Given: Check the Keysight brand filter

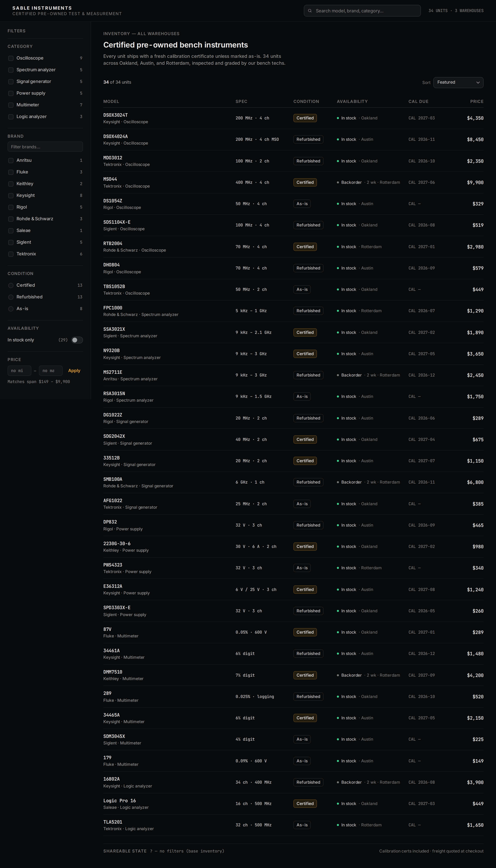Looking at the screenshot, I should [11, 195].
